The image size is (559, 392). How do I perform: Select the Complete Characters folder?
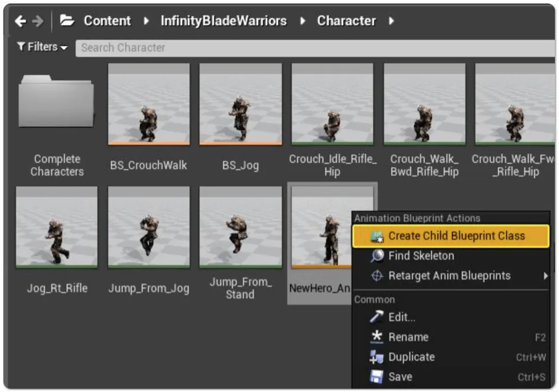pyautogui.click(x=56, y=101)
